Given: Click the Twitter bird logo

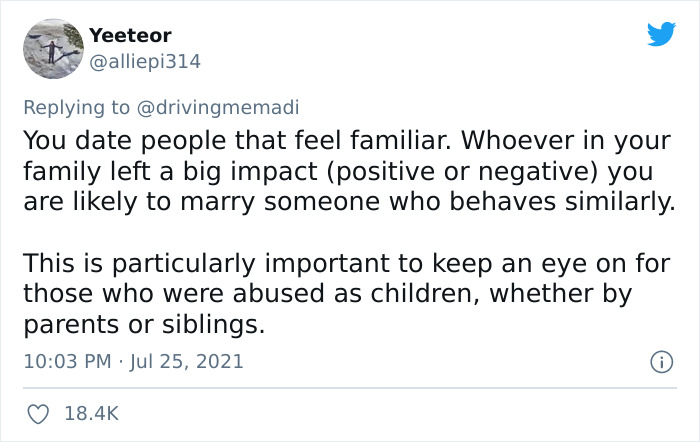Looking at the screenshot, I should [x=661, y=34].
